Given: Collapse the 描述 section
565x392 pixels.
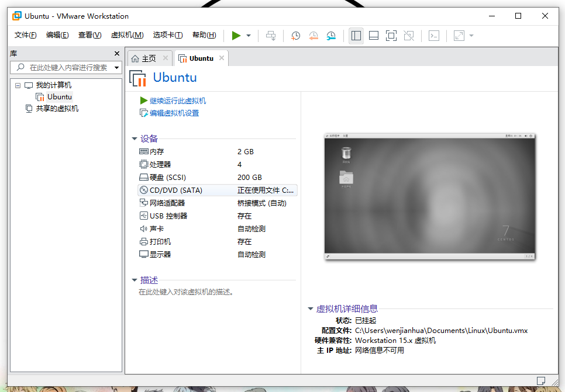Looking at the screenshot, I should point(135,280).
